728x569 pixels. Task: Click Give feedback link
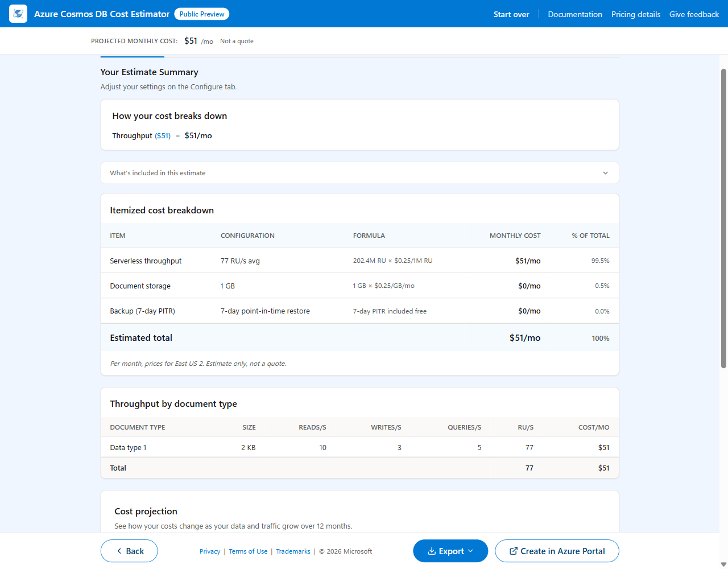tap(694, 14)
